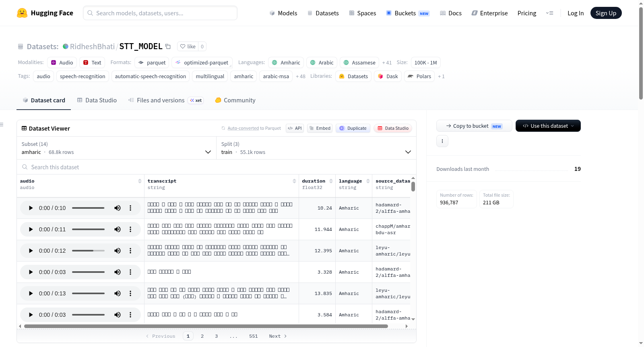Go to the Next page

point(278,336)
